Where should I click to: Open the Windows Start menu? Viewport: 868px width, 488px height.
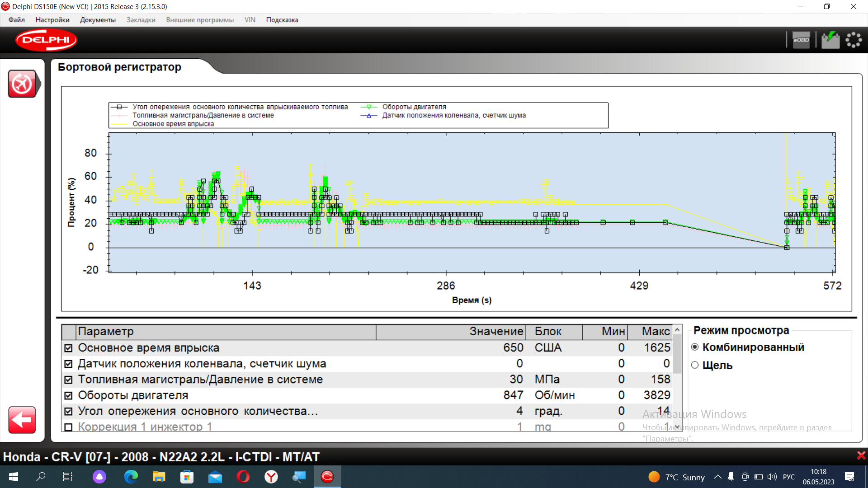(x=14, y=477)
